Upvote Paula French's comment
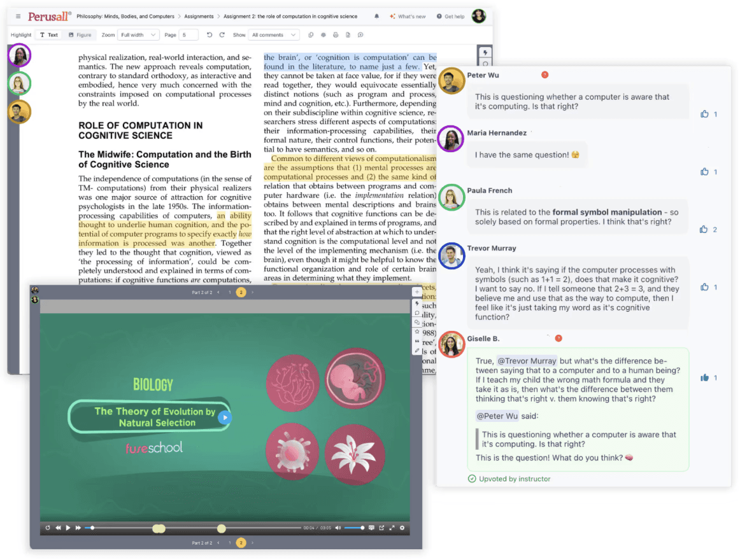The width and height of the screenshot is (740, 560). click(704, 229)
